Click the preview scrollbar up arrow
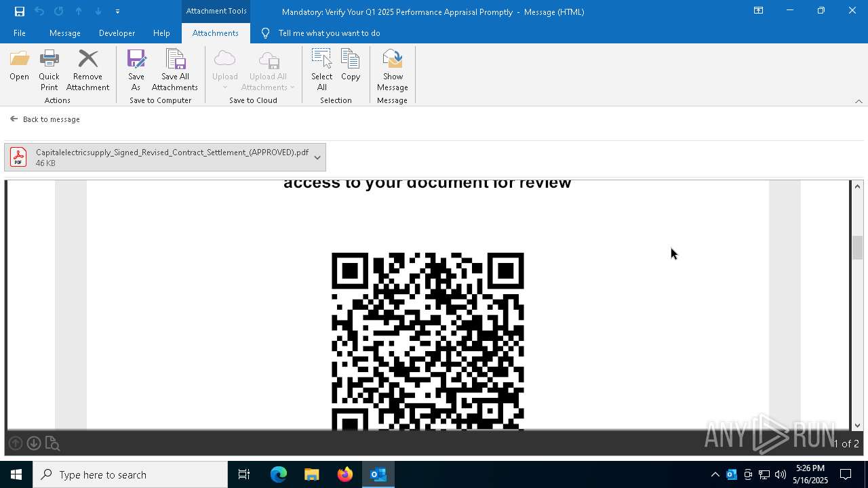Viewport: 868px width, 488px height. (x=857, y=186)
